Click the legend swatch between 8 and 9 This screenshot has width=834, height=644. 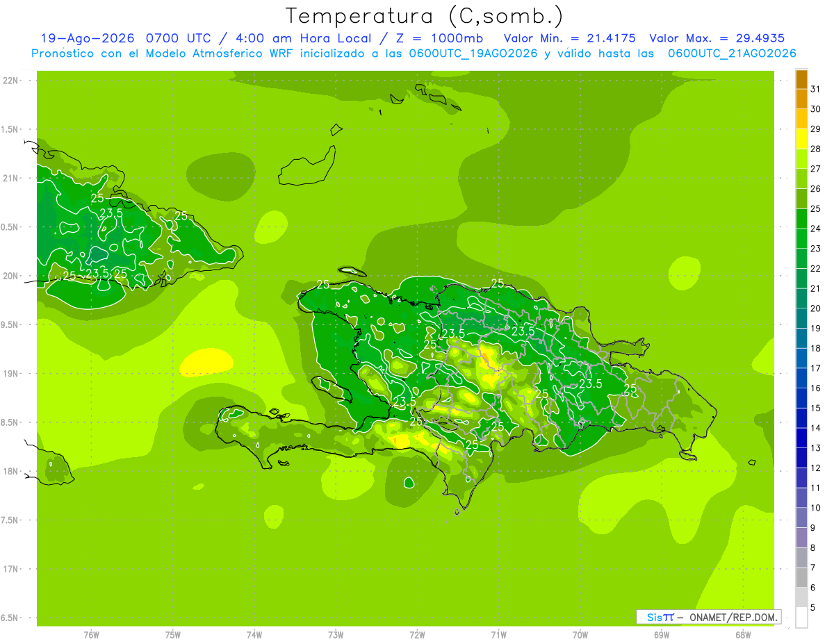pos(801,538)
